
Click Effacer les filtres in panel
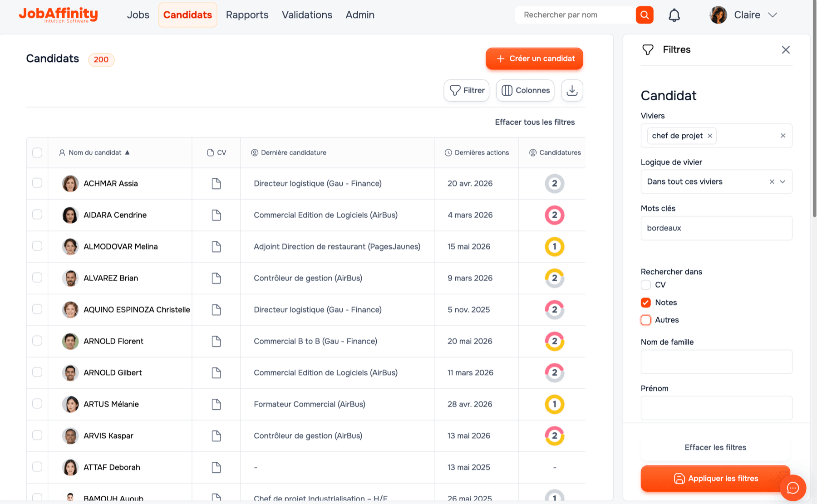coord(715,447)
